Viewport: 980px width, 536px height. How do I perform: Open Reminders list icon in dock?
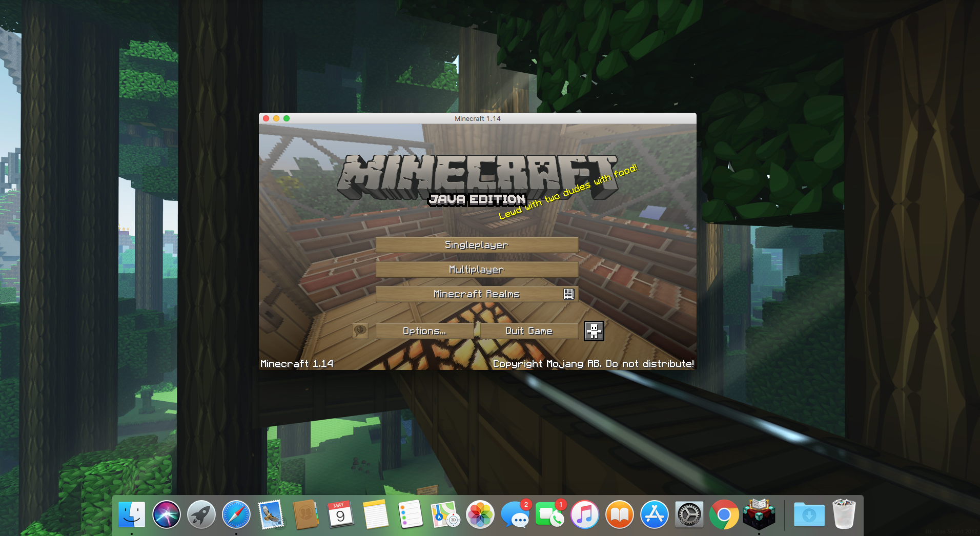[411, 514]
